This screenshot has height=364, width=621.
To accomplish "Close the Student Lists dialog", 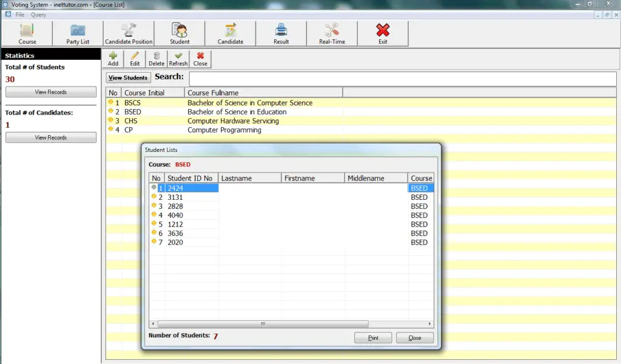I will (415, 337).
